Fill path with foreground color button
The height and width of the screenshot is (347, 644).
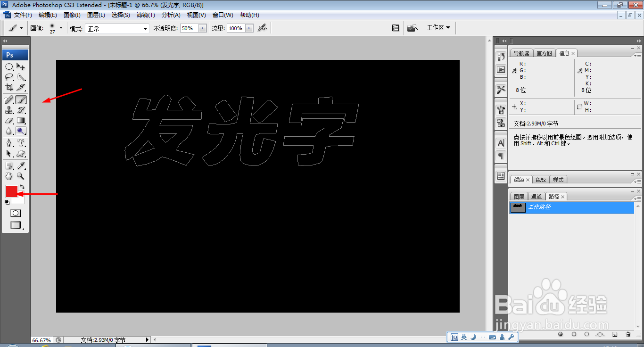[561, 334]
